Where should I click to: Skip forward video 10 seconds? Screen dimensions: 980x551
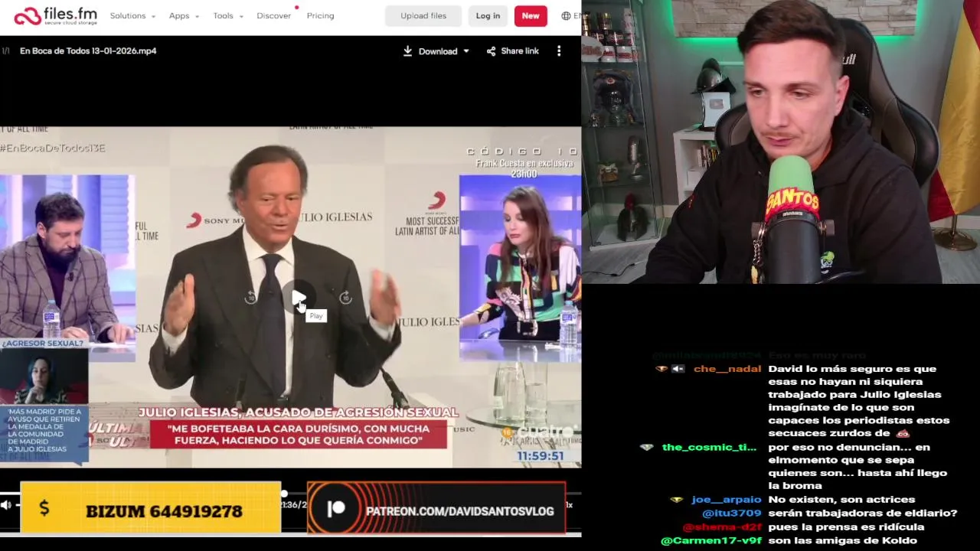(345, 298)
